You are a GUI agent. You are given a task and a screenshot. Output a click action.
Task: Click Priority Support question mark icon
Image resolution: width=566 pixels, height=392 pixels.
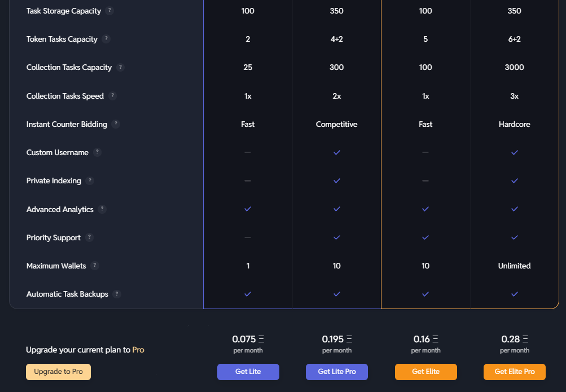coord(89,237)
